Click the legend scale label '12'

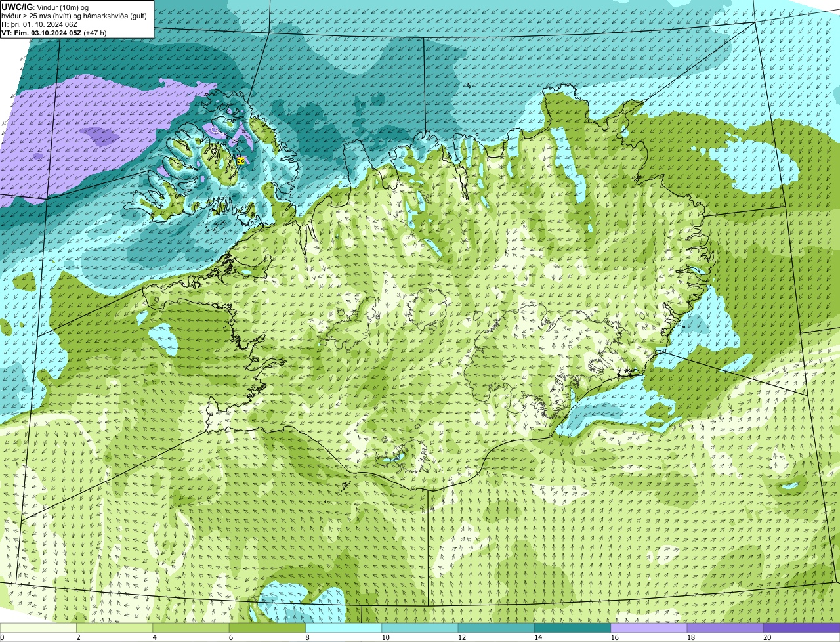pos(461,637)
